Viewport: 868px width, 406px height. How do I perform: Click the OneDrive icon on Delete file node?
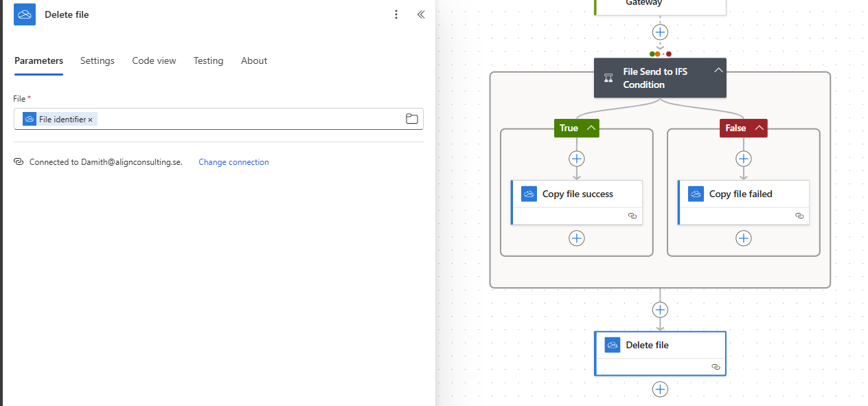pos(613,345)
